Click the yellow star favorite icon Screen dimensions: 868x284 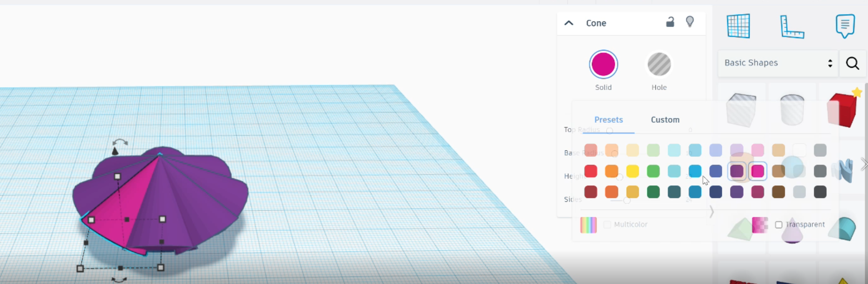click(857, 92)
